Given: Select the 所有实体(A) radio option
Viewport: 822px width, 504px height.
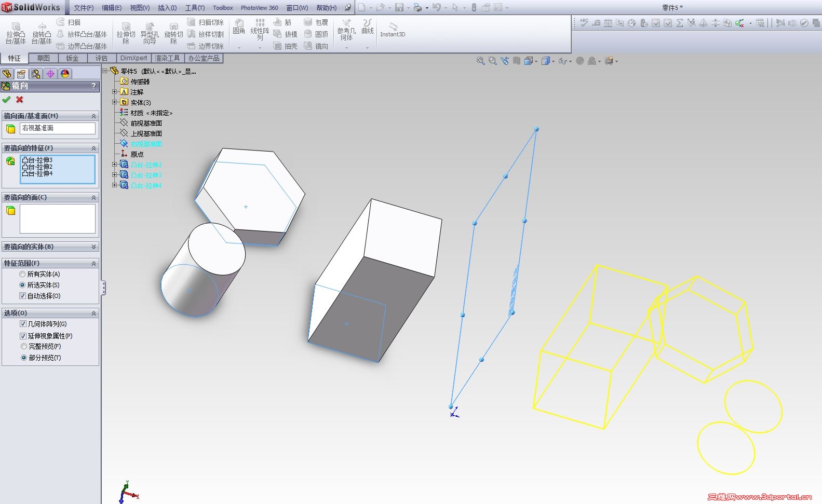Looking at the screenshot, I should click(x=39, y=274).
